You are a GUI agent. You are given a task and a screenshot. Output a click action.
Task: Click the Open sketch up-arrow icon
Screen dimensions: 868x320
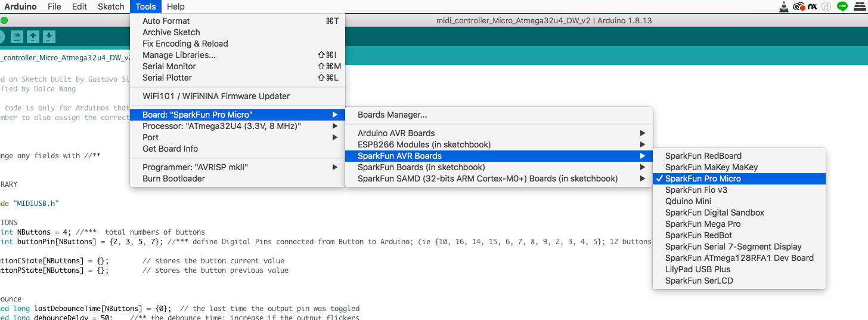[x=33, y=37]
